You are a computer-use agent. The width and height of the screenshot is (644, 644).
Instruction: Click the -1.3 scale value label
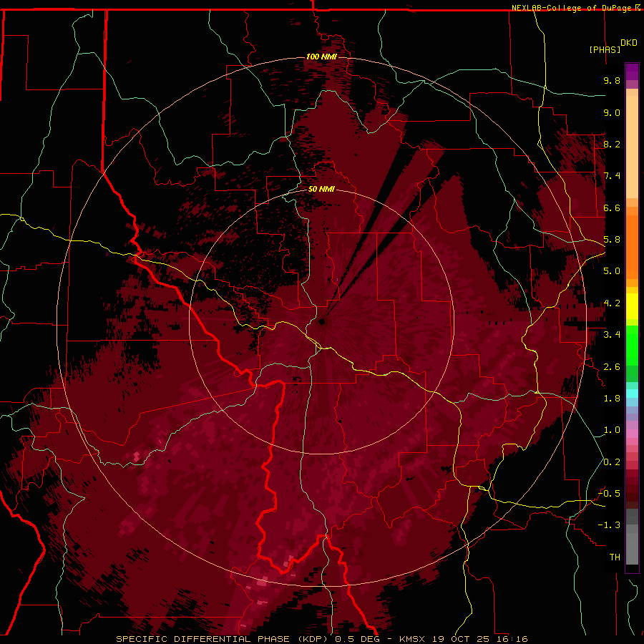(610, 525)
